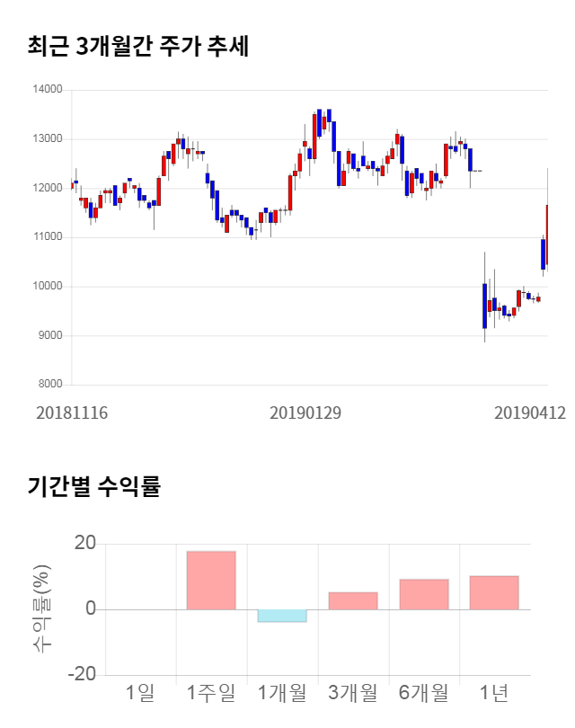575x728 pixels.
Task: Click the 1년 x-axis label
Action: [x=494, y=693]
